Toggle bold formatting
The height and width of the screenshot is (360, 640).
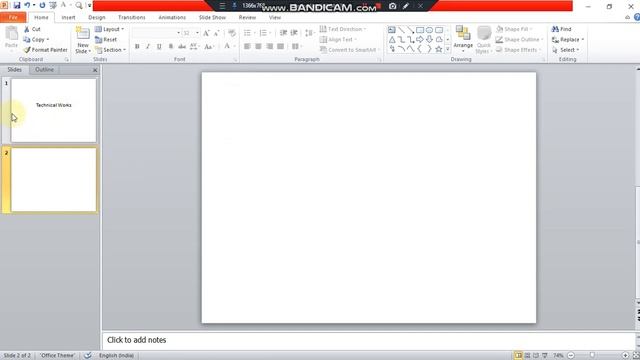pos(137,47)
